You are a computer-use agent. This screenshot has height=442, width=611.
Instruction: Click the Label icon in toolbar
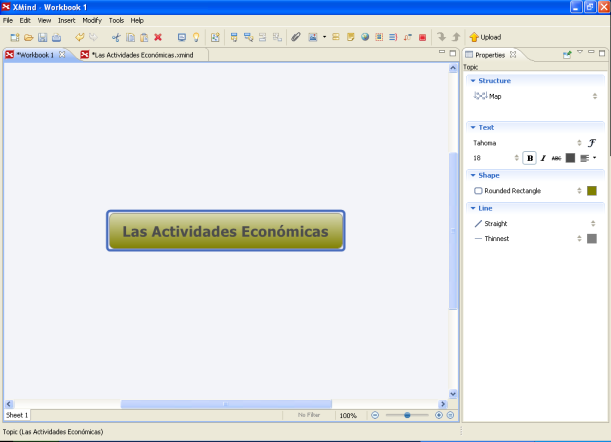pos(336,37)
